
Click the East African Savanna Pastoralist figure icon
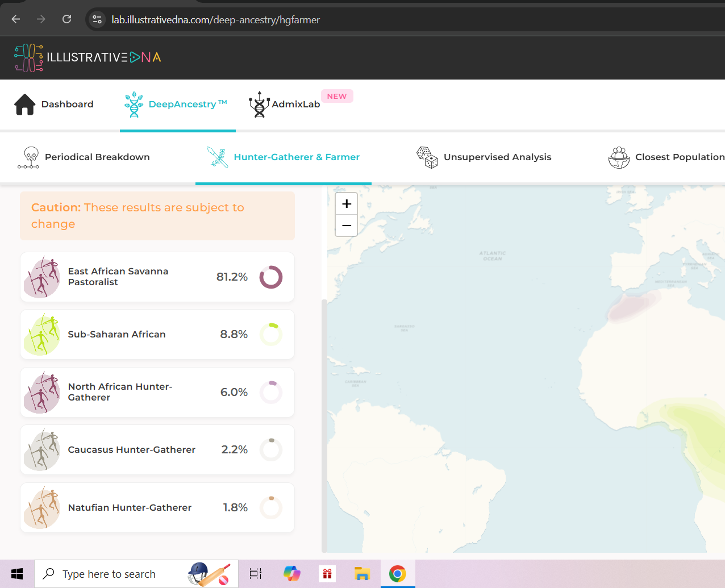coord(42,277)
